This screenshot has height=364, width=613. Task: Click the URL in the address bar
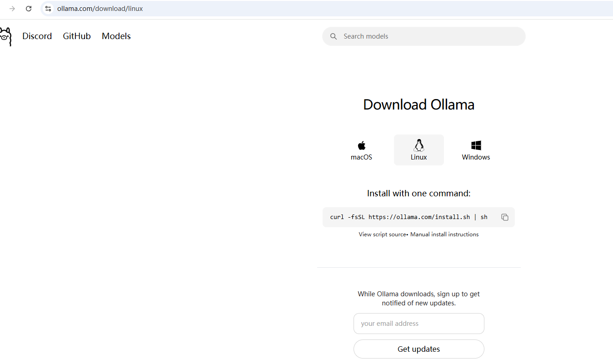(x=100, y=9)
